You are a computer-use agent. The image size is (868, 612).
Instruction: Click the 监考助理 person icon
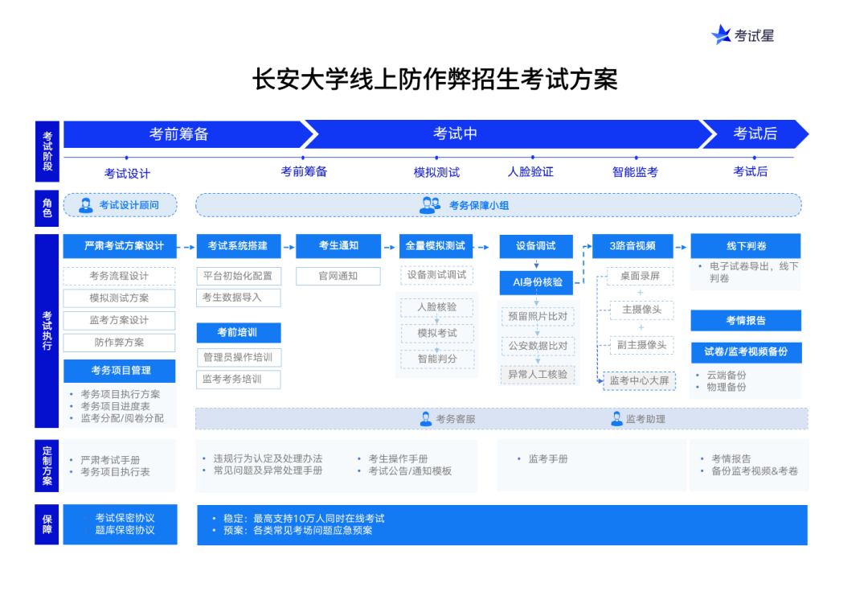[616, 419]
